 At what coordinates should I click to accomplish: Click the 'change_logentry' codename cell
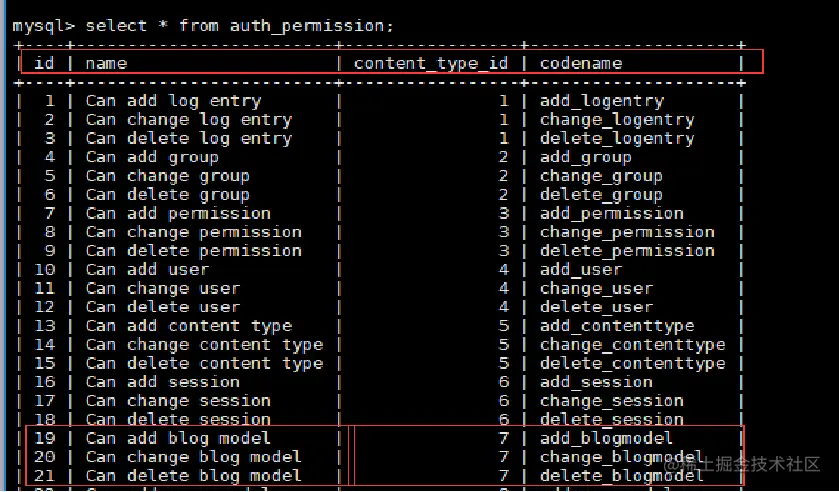click(617, 120)
